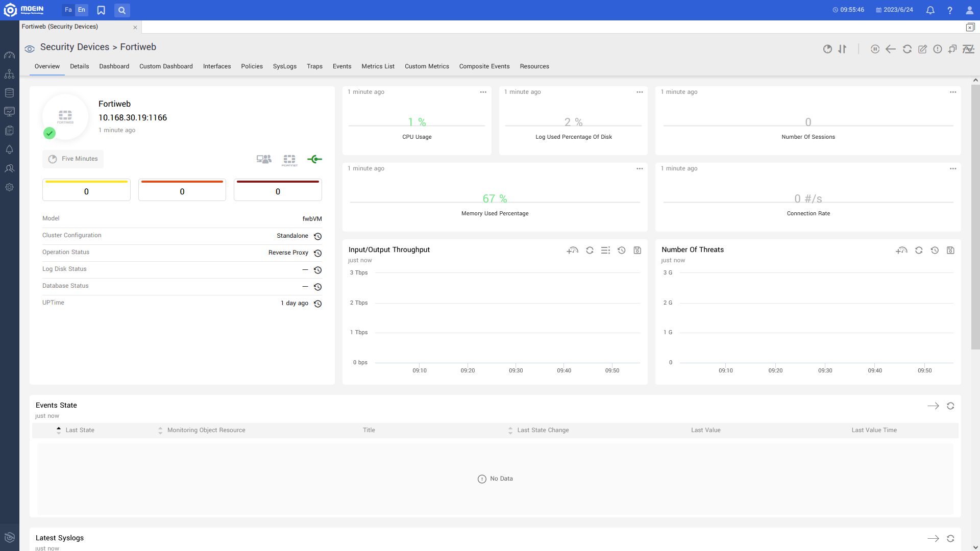
Task: Switch to the Metrics List tab
Action: pos(378,66)
